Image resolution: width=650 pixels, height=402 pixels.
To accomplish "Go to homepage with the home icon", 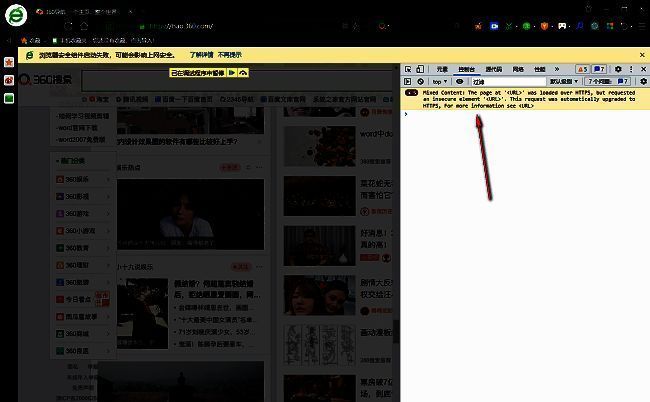I will point(84,26).
